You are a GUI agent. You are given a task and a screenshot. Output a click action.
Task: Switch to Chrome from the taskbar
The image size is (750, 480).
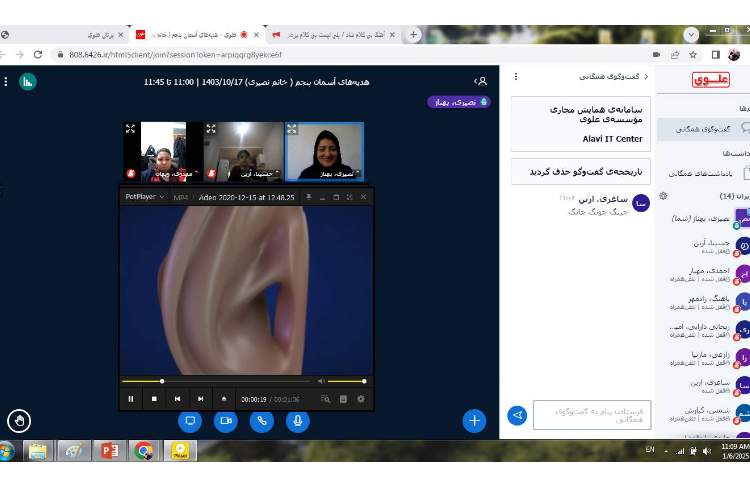click(143, 451)
